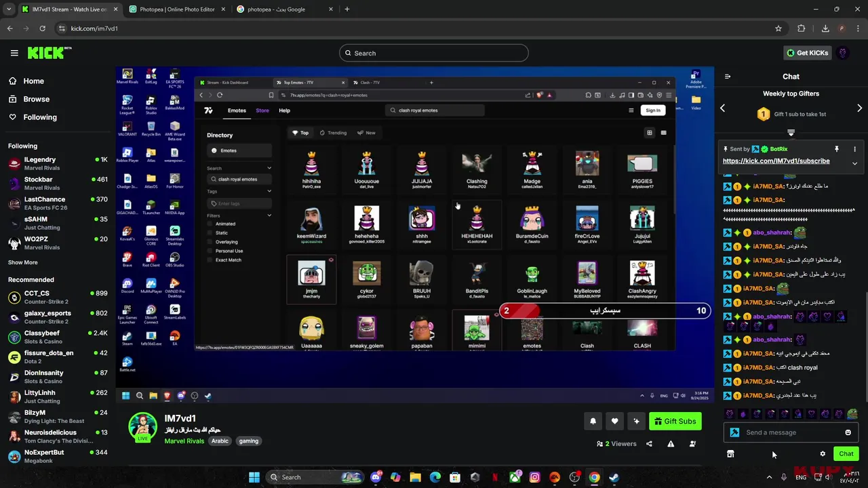Click the user icon next to the report icon
This screenshot has width=868, height=488.
(x=692, y=444)
